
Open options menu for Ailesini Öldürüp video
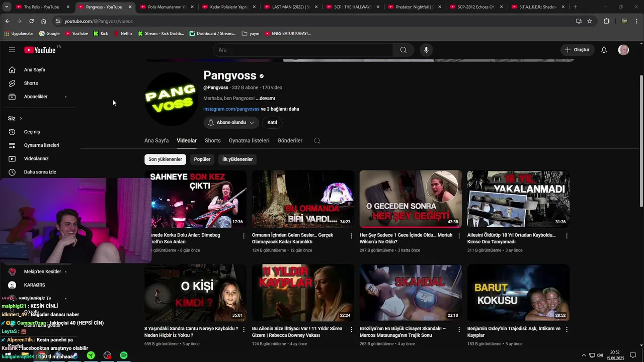567,236
